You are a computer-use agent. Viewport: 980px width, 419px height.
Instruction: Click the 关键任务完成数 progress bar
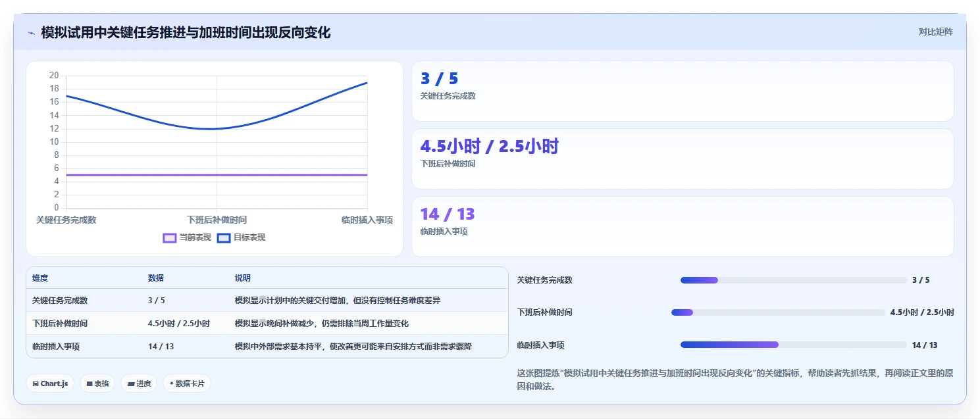pos(793,280)
